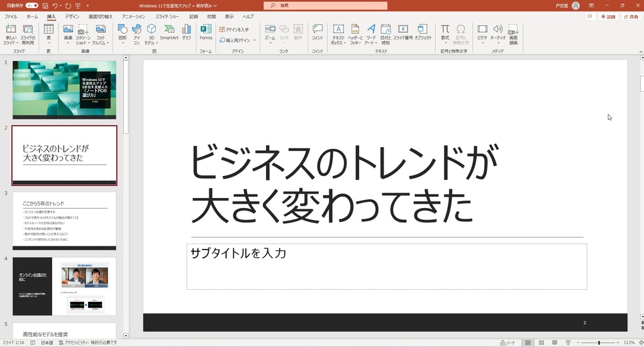Switch to slide sorter view icon

click(541, 343)
